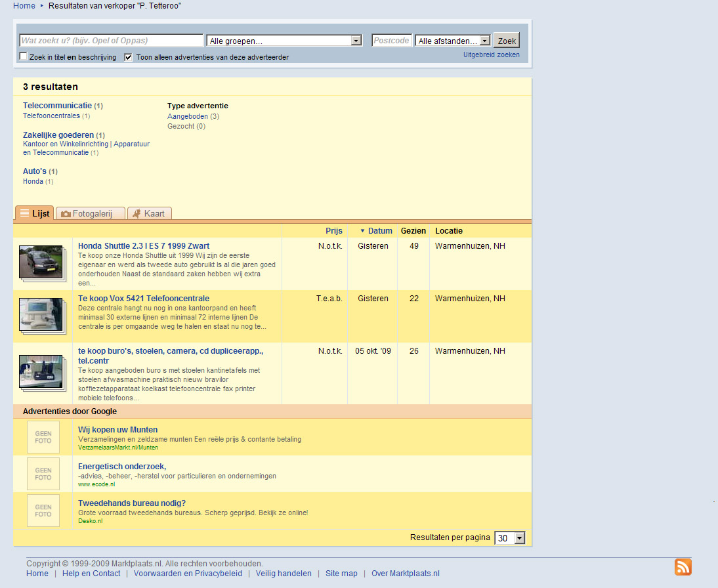
Task: Click the Datum sort arrow
Action: [362, 231]
